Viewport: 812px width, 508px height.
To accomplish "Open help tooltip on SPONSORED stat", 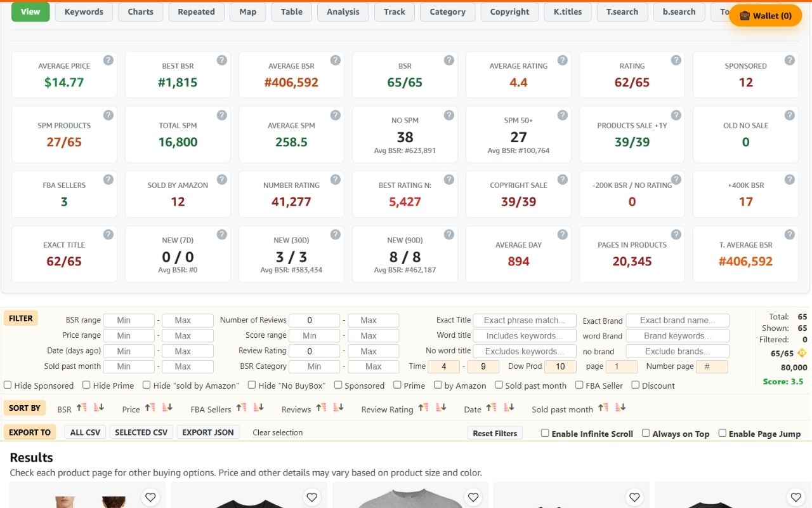I will [789, 60].
